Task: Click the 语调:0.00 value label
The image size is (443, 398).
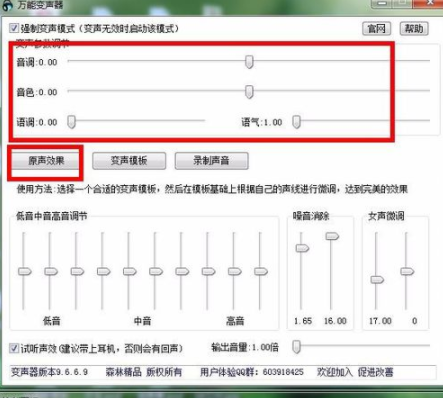Action: point(37,122)
